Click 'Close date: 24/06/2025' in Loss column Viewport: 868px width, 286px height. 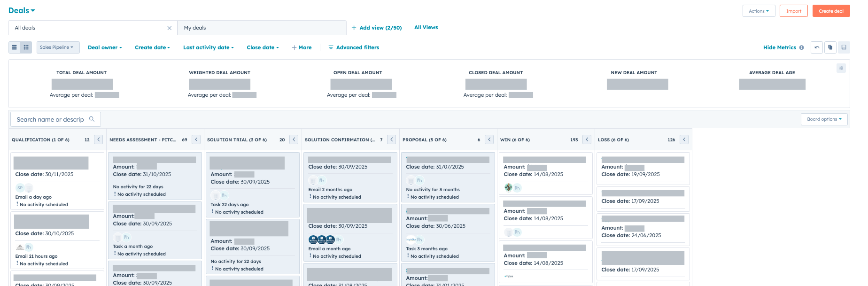pyautogui.click(x=631, y=236)
